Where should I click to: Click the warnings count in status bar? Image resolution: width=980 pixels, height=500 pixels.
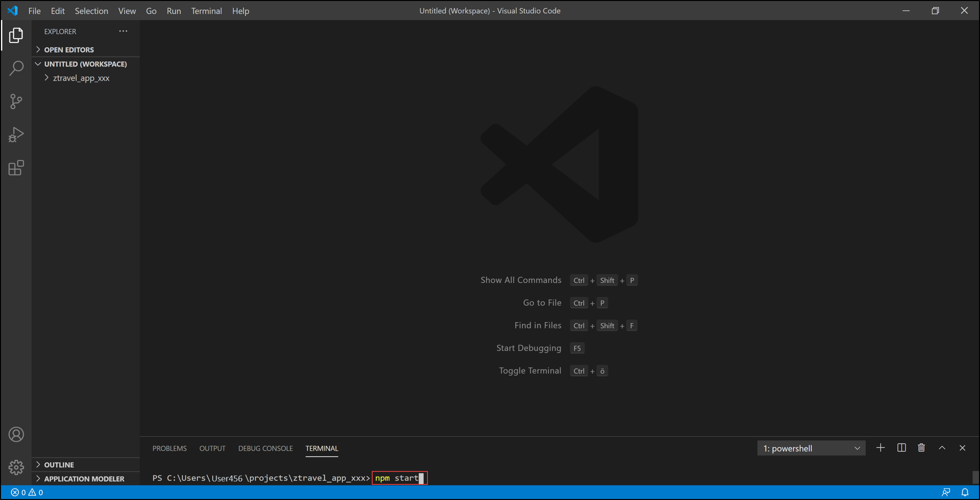coord(36,492)
